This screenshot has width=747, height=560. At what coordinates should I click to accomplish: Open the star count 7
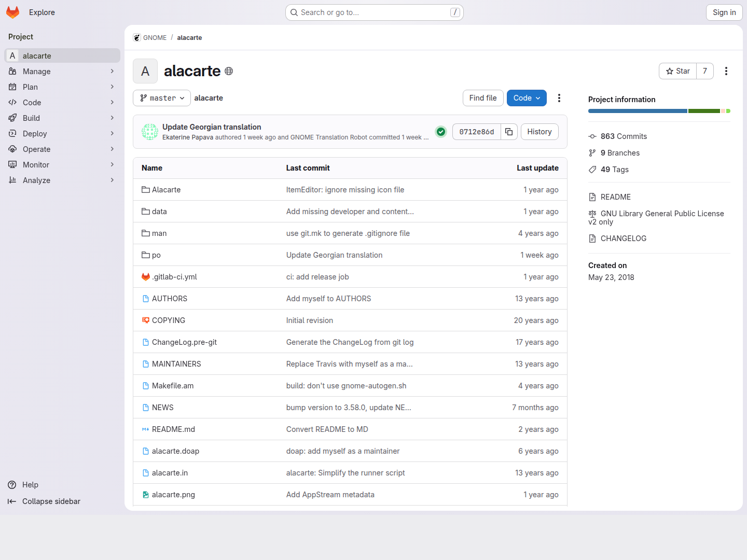click(705, 71)
